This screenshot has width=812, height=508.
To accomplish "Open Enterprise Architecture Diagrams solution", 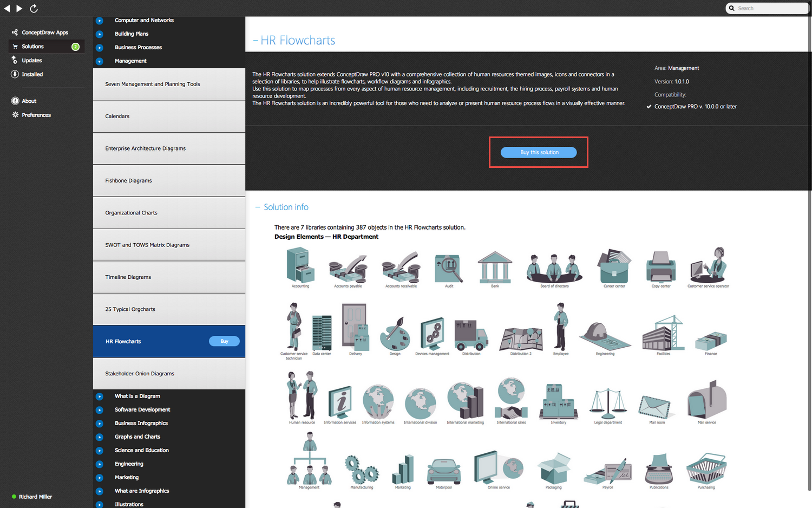I will 169,148.
